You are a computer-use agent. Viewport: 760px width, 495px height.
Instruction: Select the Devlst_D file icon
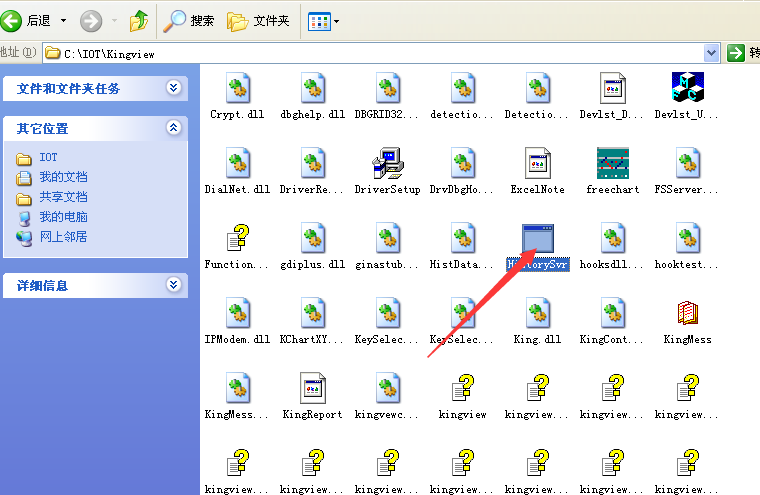[x=613, y=88]
